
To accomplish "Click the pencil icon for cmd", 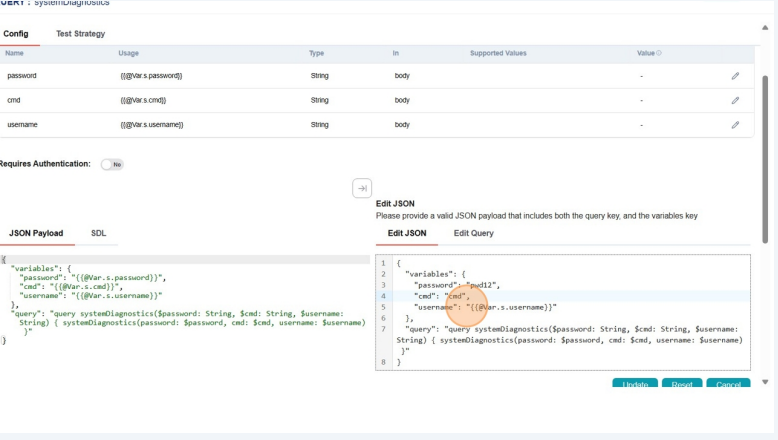I will coord(735,100).
